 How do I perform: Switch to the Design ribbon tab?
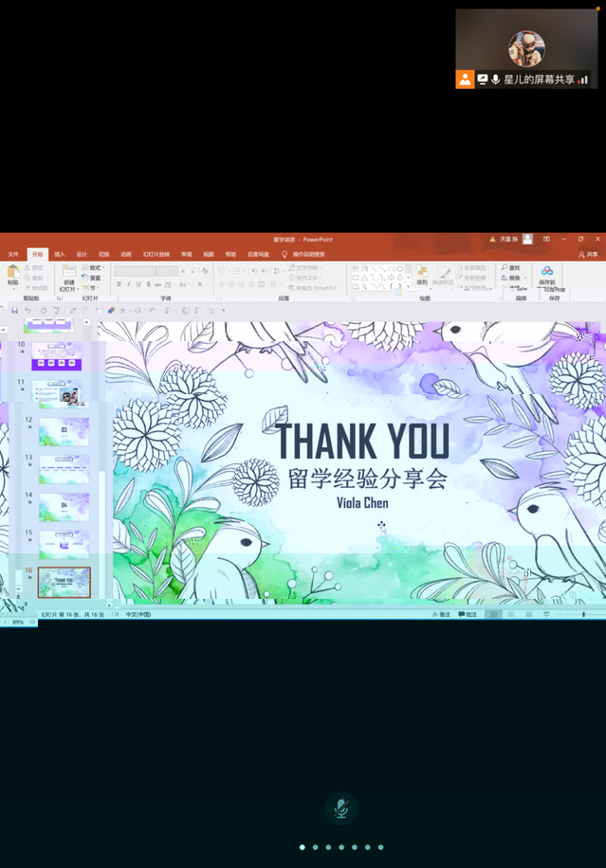coord(82,254)
